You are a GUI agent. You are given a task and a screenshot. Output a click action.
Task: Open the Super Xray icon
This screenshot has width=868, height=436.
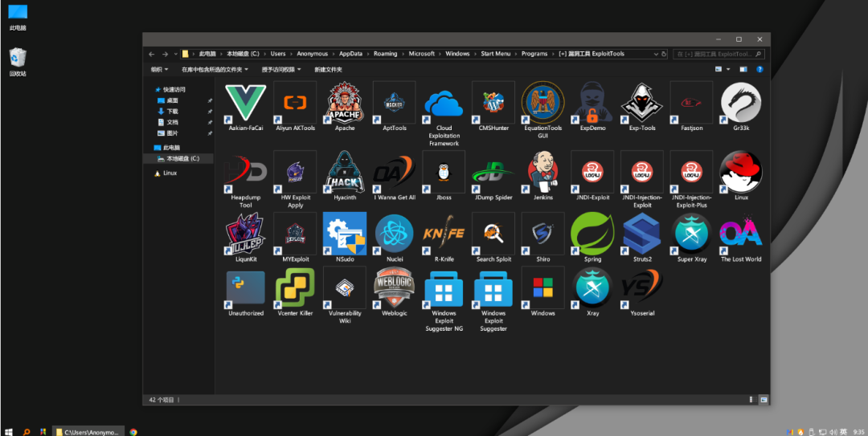691,234
